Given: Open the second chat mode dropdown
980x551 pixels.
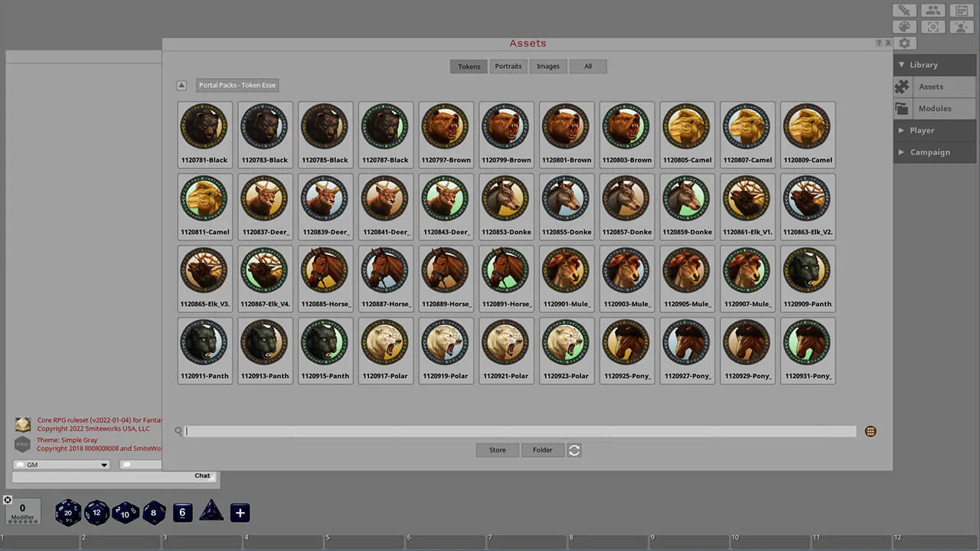Looking at the screenshot, I should (x=142, y=465).
